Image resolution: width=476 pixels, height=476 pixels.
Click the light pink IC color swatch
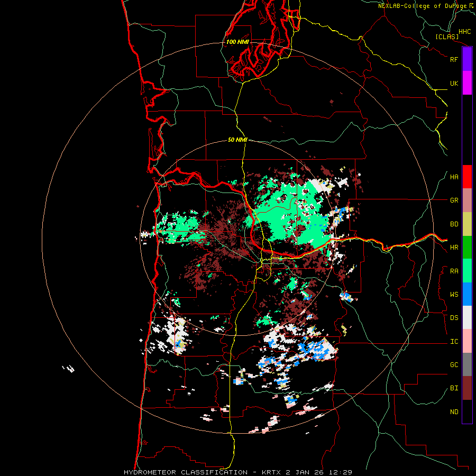coord(467,341)
